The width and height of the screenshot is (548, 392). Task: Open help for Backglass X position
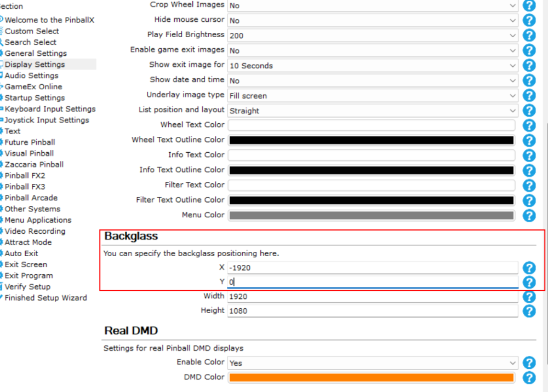click(529, 268)
